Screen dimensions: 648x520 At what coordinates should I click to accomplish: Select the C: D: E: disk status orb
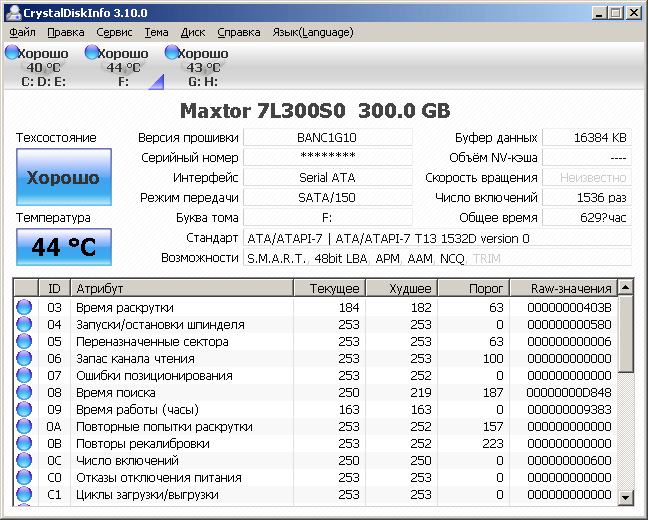(11, 52)
